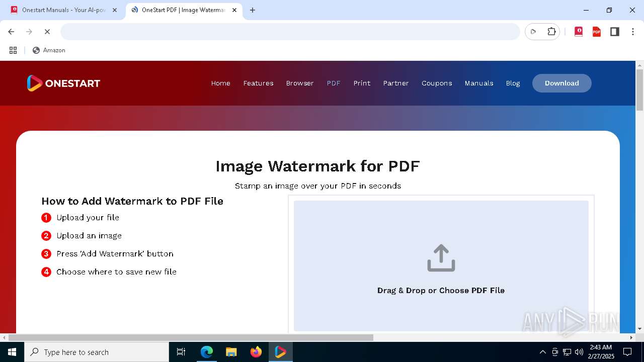This screenshot has width=644, height=362.
Task: Open the PDF nav item
Action: pos(334,83)
